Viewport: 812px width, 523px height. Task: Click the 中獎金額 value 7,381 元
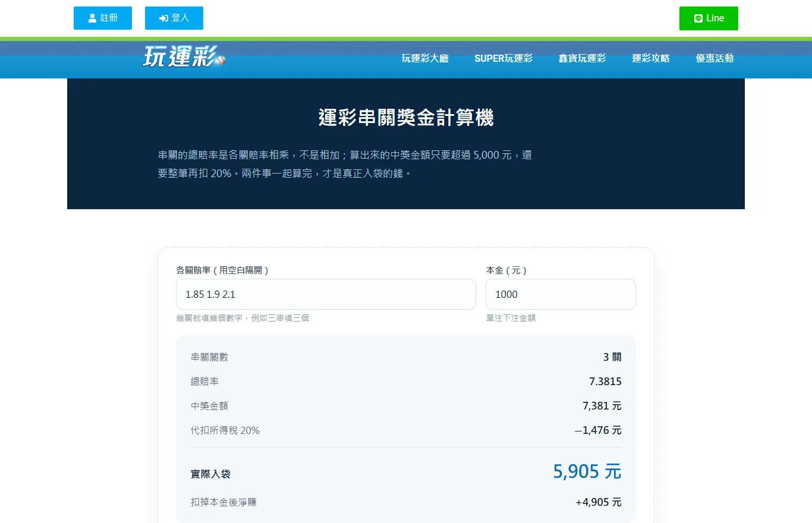[602, 406]
